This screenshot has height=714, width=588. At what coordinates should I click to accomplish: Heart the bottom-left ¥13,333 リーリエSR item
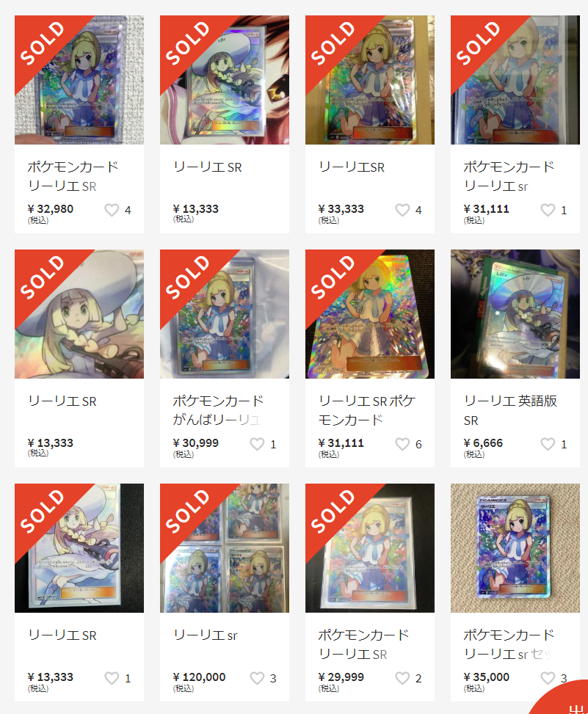coord(112,678)
